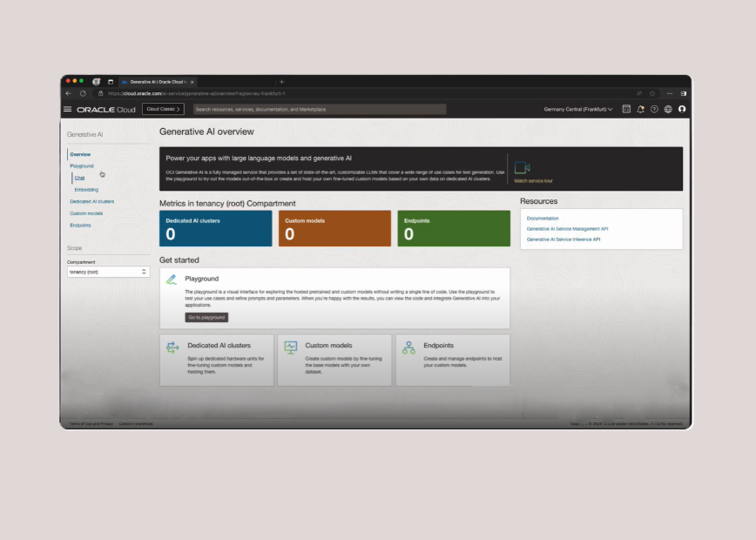Screen dimensions: 756x540
Task: Click the green Endpoints metric tile
Action: (x=454, y=228)
